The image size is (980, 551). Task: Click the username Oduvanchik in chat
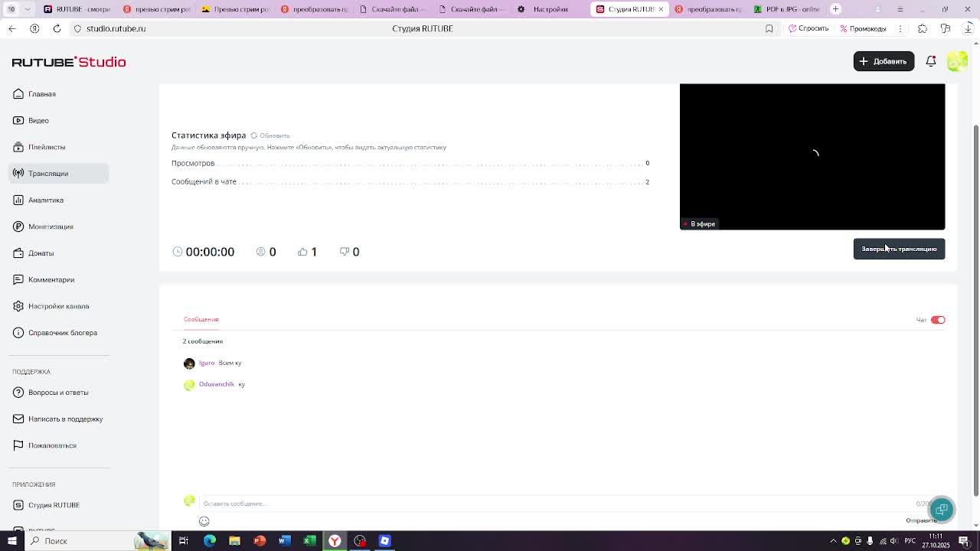[x=217, y=384]
